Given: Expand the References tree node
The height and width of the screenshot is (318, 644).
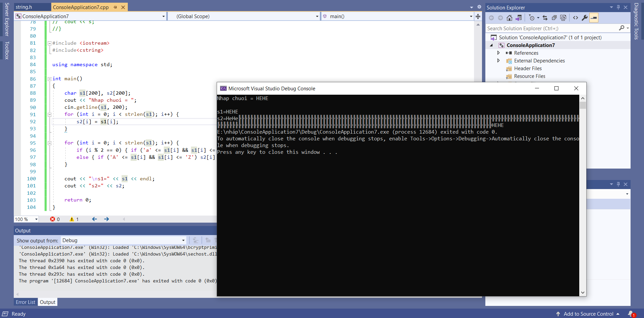Looking at the screenshot, I should click(x=498, y=53).
